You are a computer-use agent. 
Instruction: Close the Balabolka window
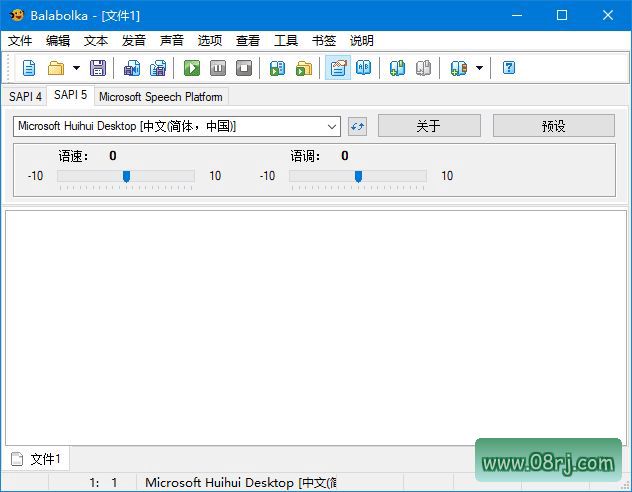click(608, 15)
